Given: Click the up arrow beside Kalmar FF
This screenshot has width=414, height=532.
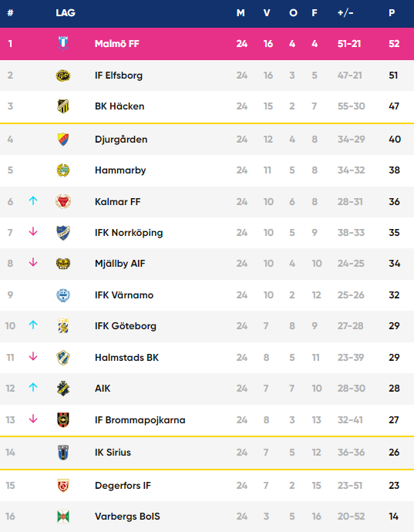Looking at the screenshot, I should click(33, 201).
